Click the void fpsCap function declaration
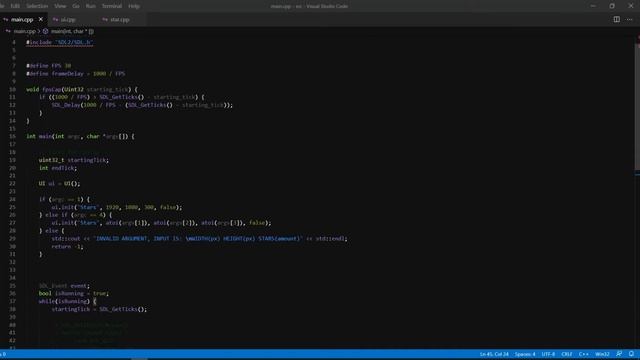 [x=82, y=89]
